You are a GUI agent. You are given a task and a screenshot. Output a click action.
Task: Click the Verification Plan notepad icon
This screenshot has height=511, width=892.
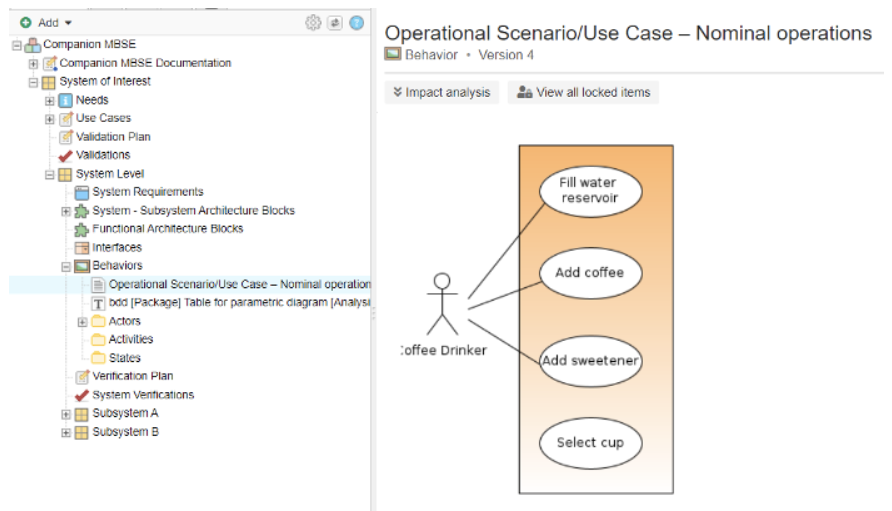[x=82, y=376]
